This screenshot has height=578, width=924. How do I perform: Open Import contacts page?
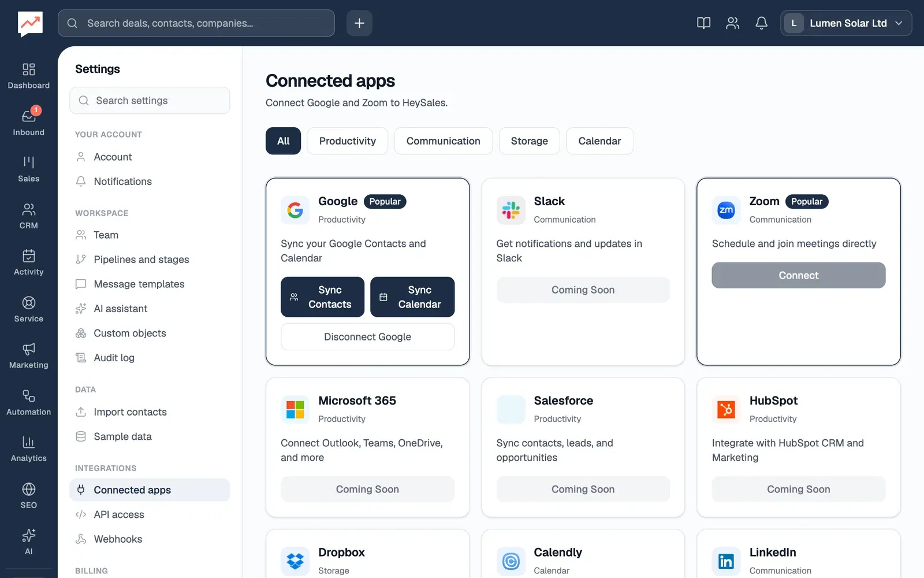[150, 412]
